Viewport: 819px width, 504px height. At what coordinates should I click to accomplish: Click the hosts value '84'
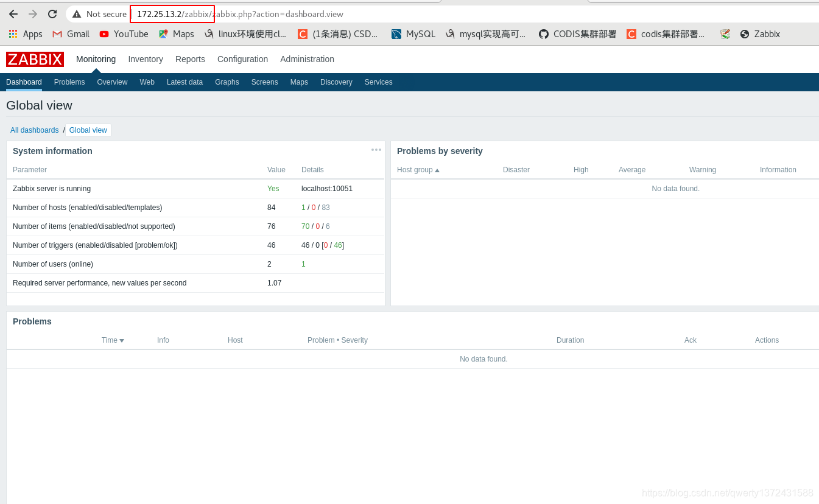(272, 208)
